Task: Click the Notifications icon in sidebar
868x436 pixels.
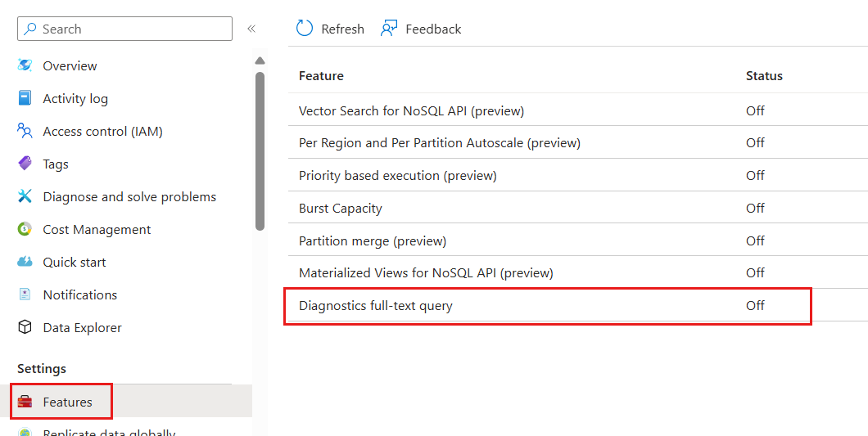Action: (x=25, y=294)
